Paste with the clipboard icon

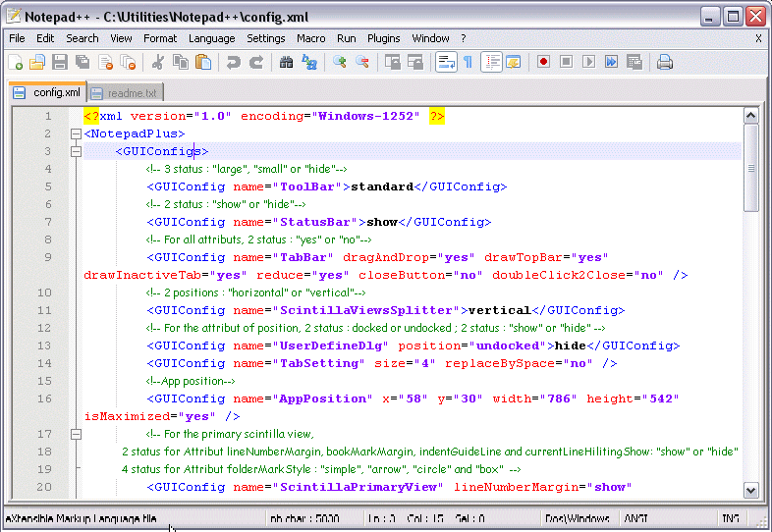coord(203,63)
